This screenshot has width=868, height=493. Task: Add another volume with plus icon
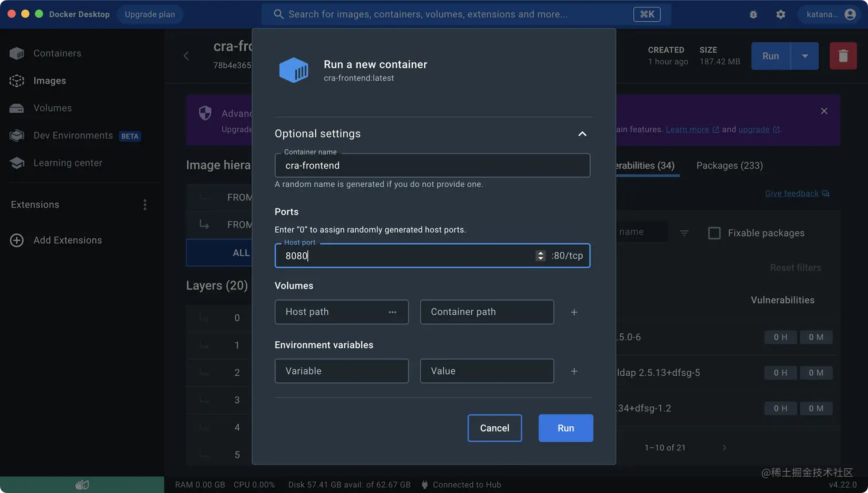574,313
